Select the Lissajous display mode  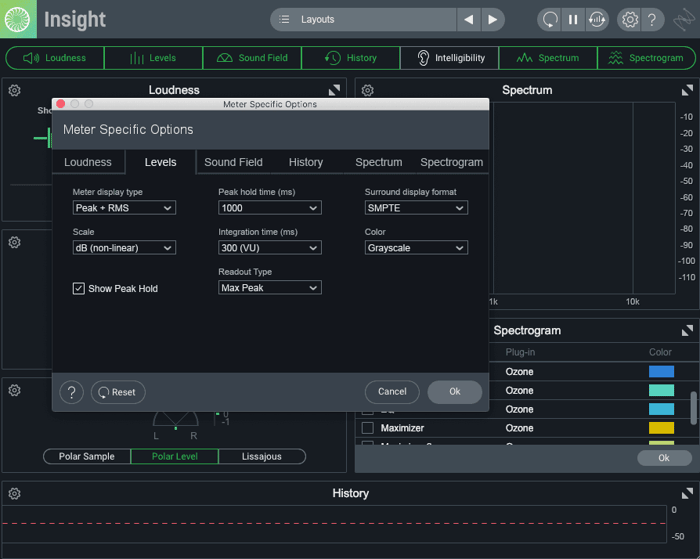262,456
